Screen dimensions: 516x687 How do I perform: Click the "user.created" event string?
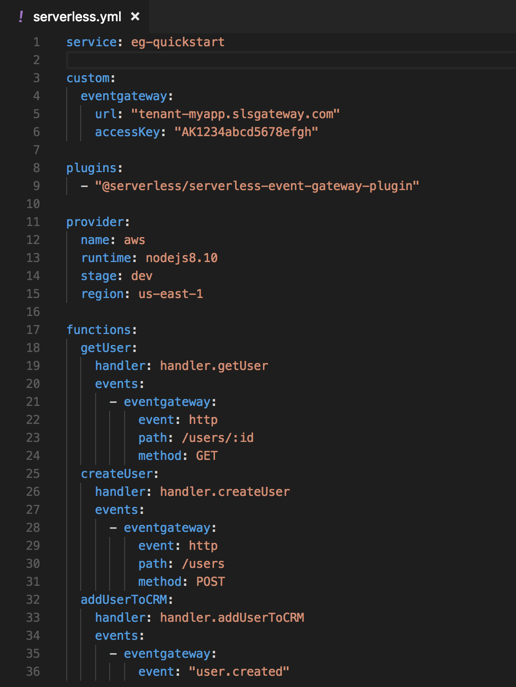point(239,672)
